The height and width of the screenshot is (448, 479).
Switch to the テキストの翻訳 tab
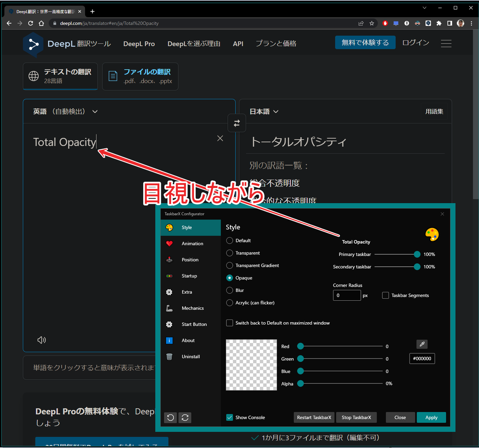[x=60, y=76]
